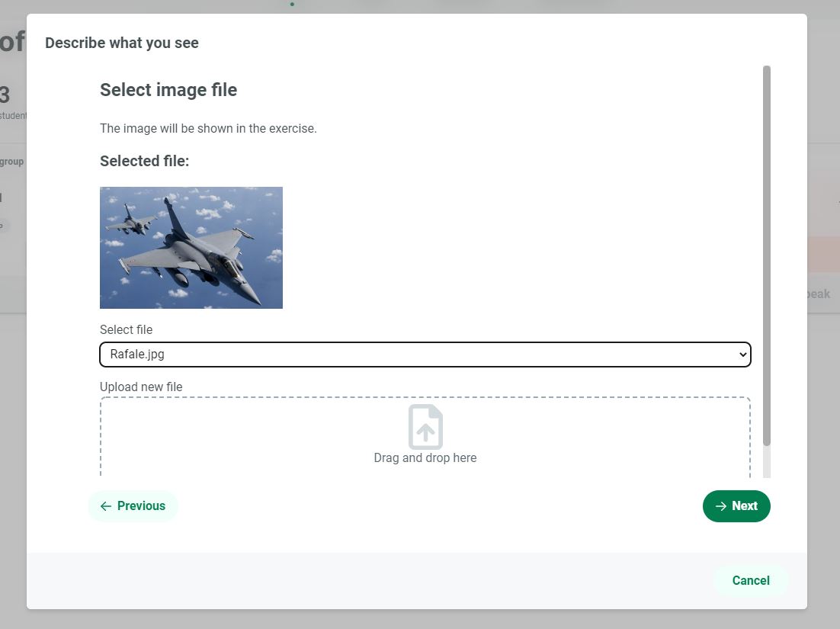Click the upload file icon in drop zone
This screenshot has width=840, height=629.
[x=425, y=427]
